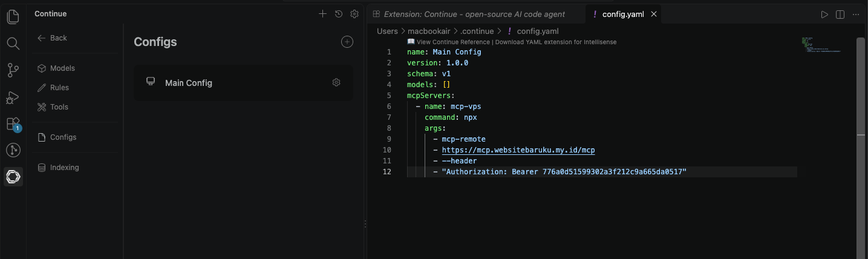Click the Configs heading text
The image size is (868, 259).
(x=155, y=42)
